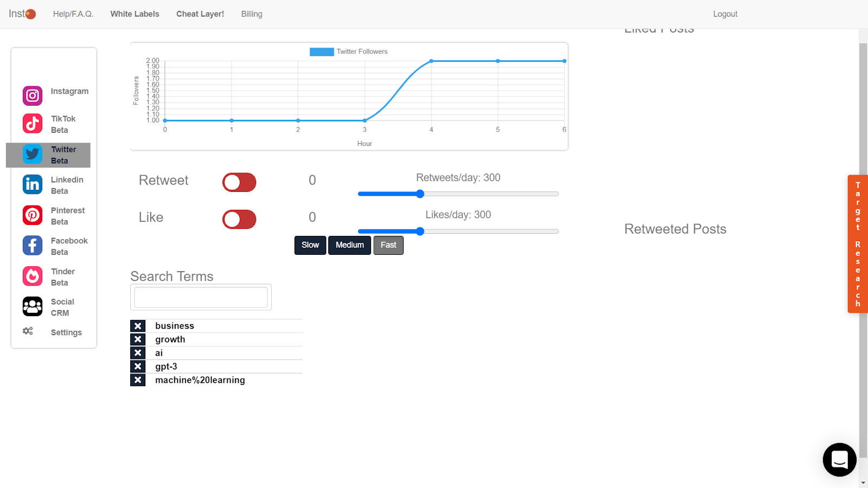Open the Social CRM label in the sidebar
This screenshot has height=488, width=868.
pyautogui.click(x=62, y=307)
